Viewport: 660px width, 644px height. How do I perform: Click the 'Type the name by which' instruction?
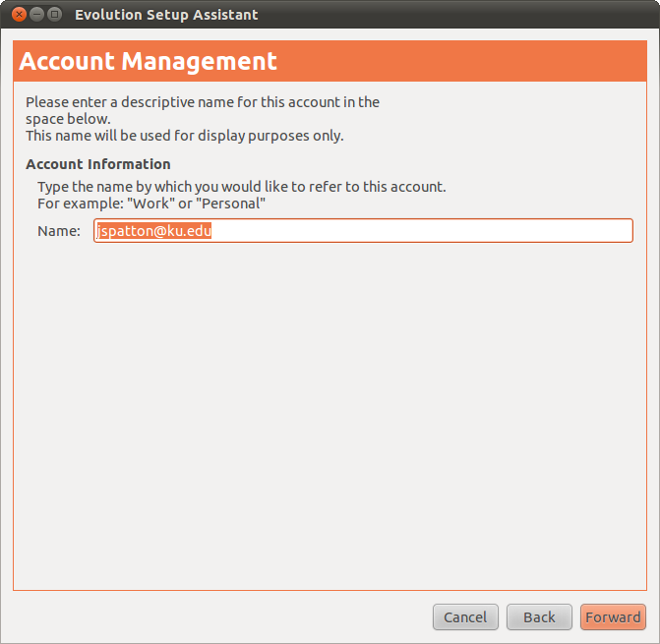[x=241, y=186]
